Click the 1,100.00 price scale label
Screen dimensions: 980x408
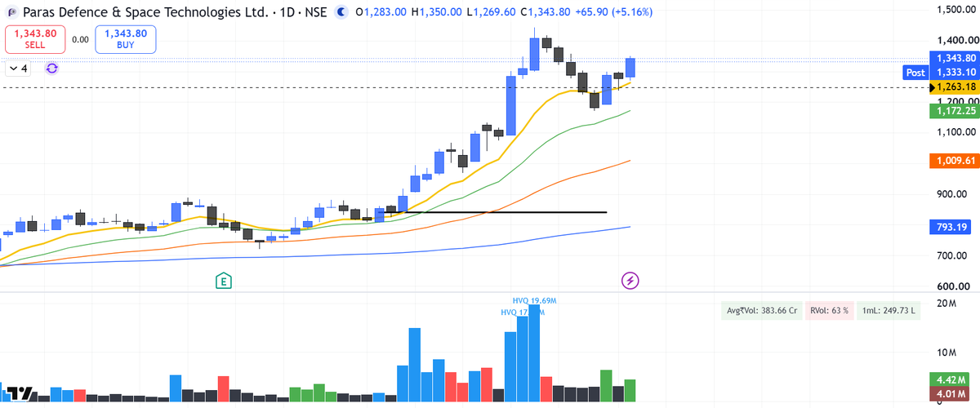(x=957, y=132)
